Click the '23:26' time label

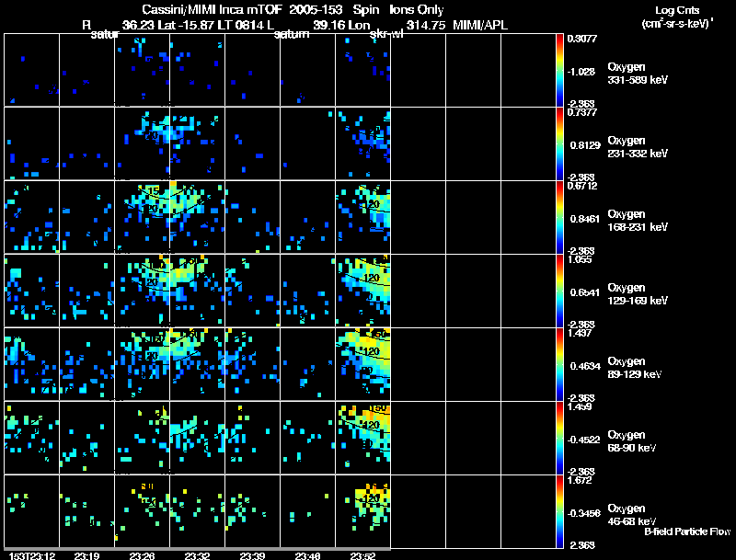(142, 555)
